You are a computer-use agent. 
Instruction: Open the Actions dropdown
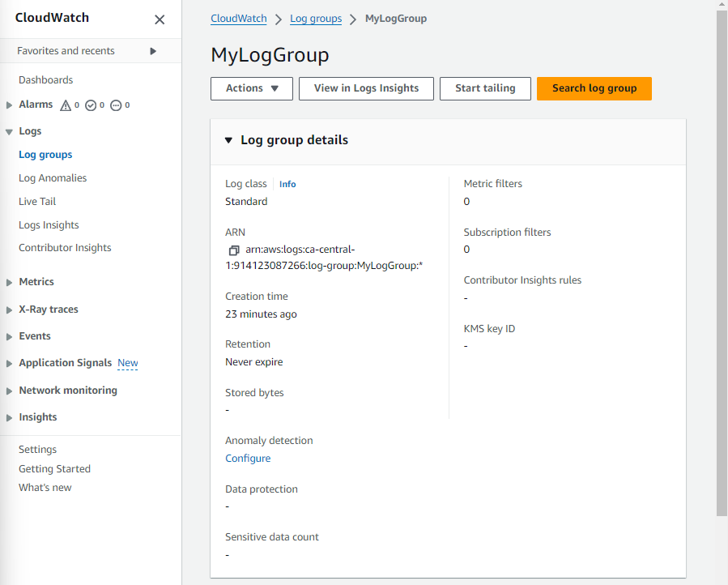(251, 88)
